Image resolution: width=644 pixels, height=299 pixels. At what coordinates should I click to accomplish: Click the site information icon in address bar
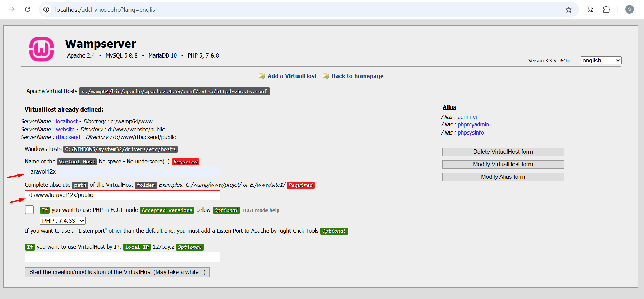pyautogui.click(x=46, y=9)
